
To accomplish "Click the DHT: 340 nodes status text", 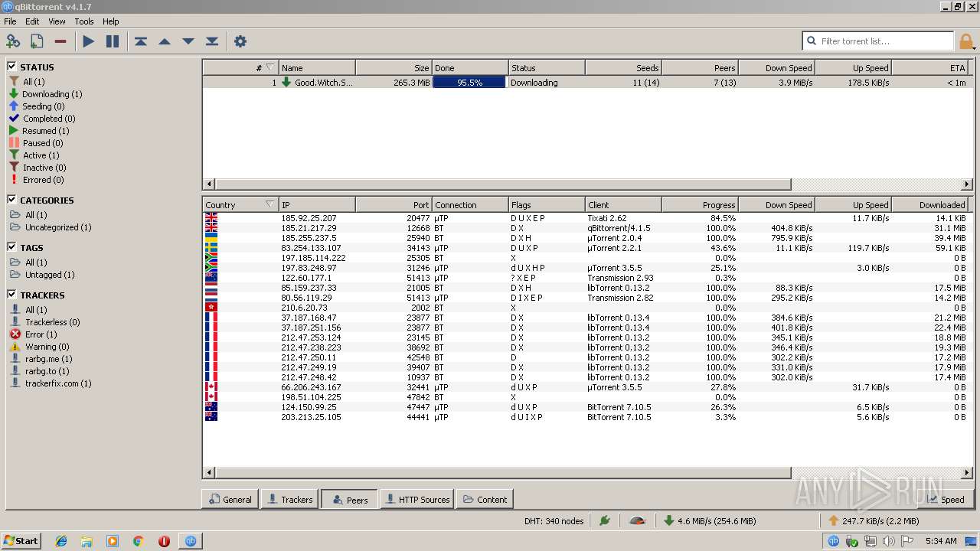I will 554,521.
